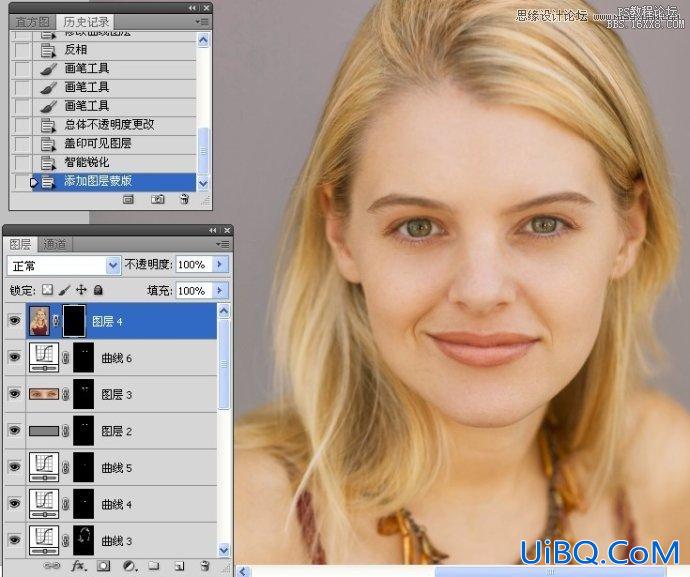
Task: Open the 不透明度 slider arrow
Action: click(x=220, y=265)
